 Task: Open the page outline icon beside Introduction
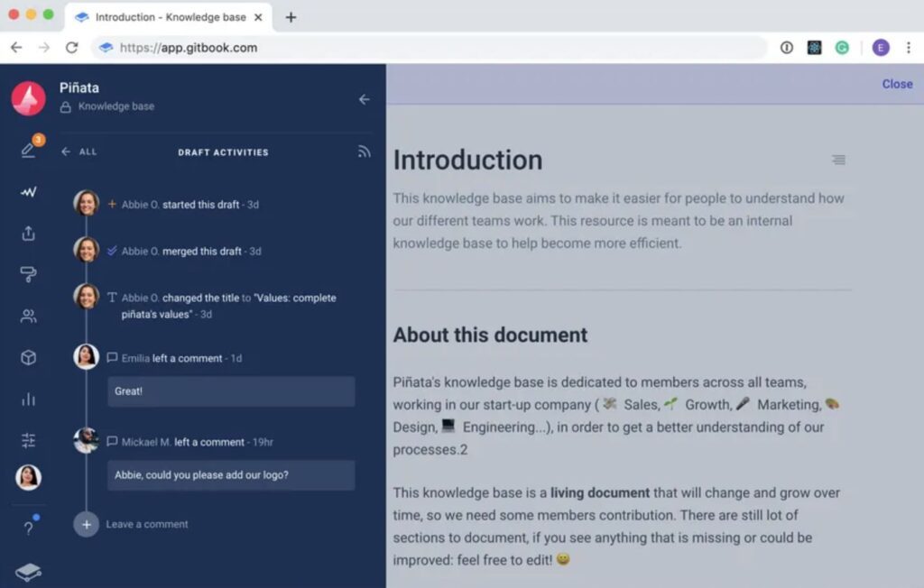(x=838, y=160)
